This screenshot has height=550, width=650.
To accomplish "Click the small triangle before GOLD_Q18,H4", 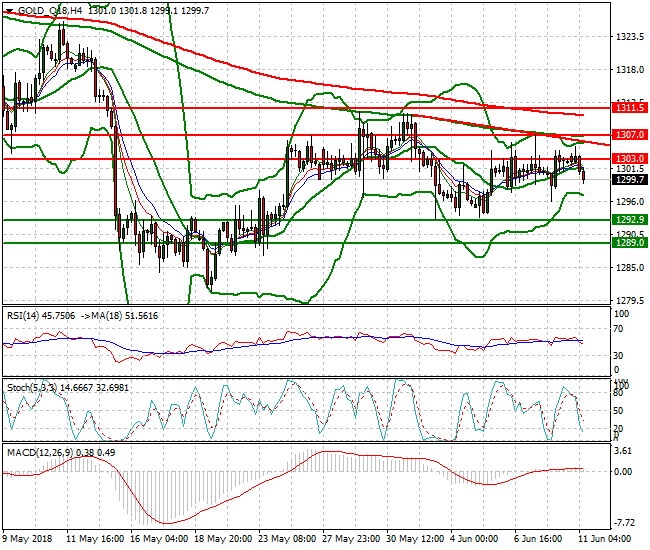I will (x=10, y=11).
